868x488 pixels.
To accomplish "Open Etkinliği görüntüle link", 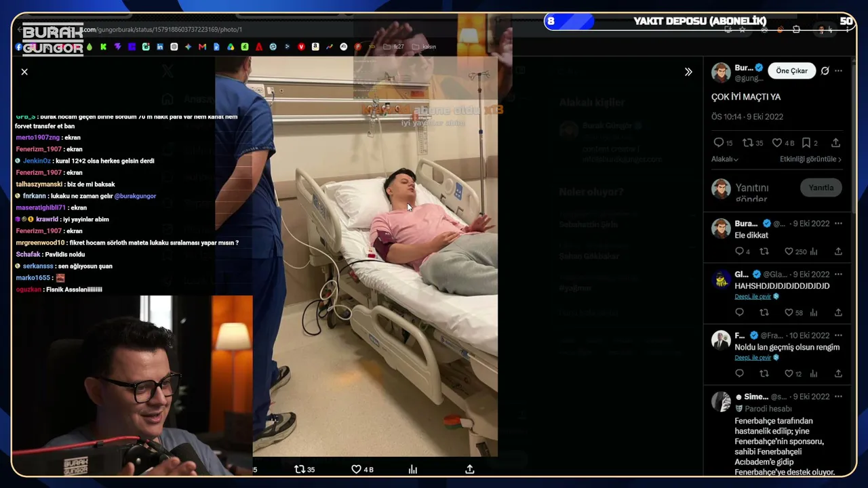I will click(810, 159).
